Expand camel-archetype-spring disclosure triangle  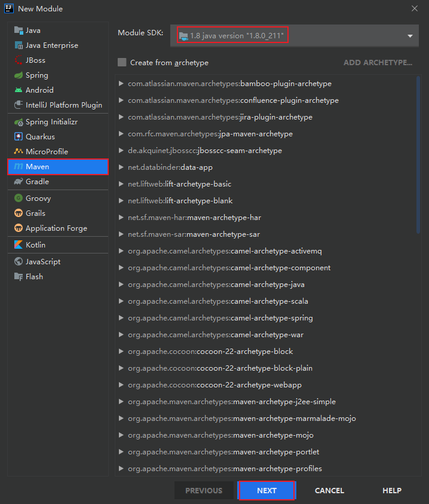click(x=121, y=318)
